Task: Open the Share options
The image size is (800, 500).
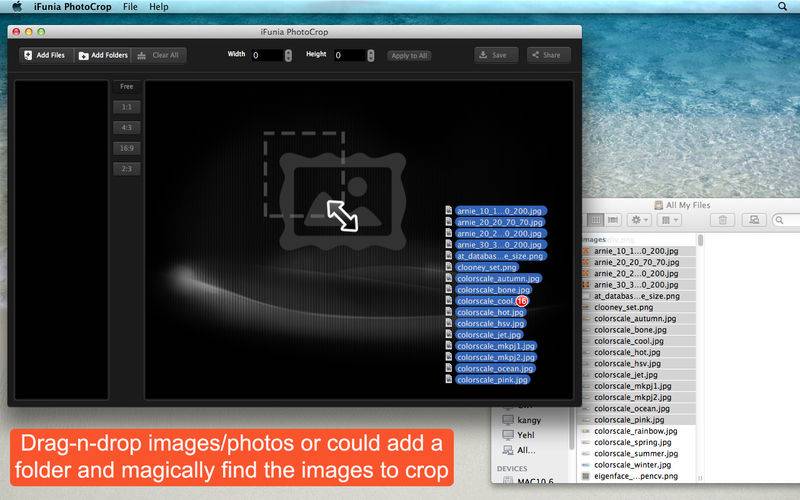Action: tap(548, 55)
